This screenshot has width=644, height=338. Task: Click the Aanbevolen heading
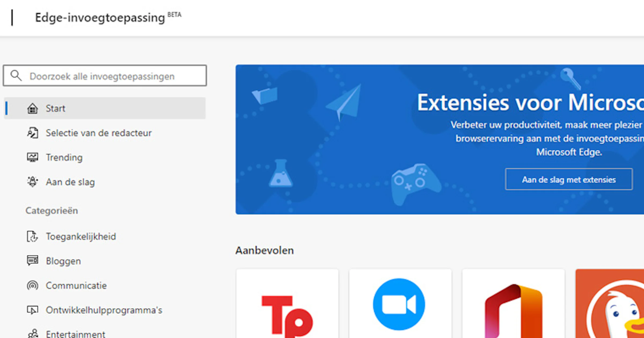(265, 250)
